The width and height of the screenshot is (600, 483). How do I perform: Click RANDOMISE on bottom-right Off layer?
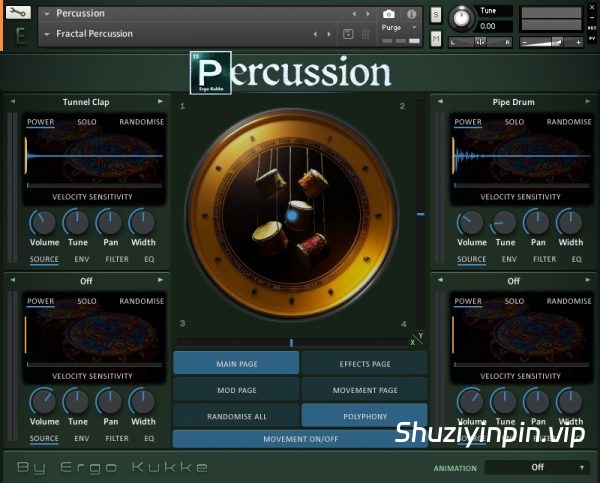click(x=569, y=301)
